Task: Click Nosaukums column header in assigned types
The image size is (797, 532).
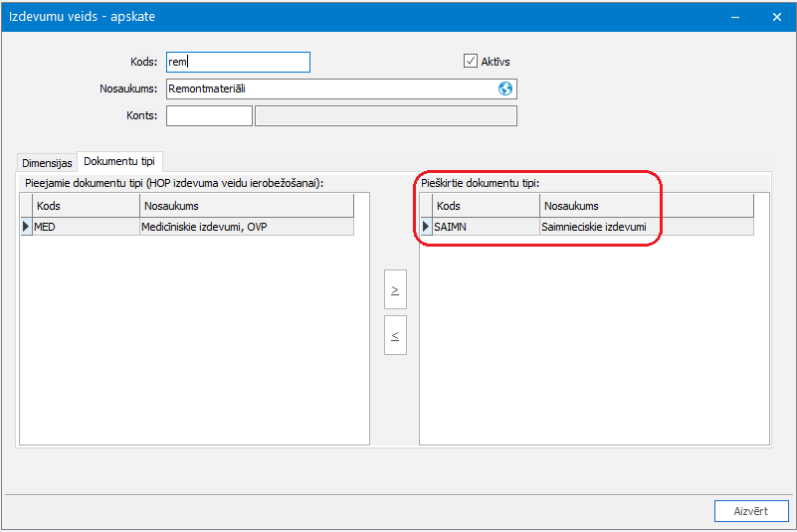Action: [647, 206]
